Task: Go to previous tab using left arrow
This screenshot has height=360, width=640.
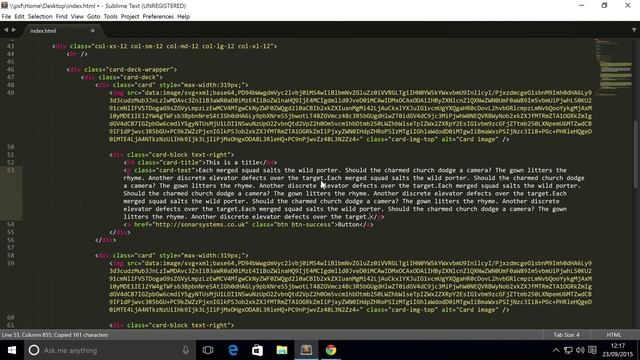Action: [x=6, y=30]
